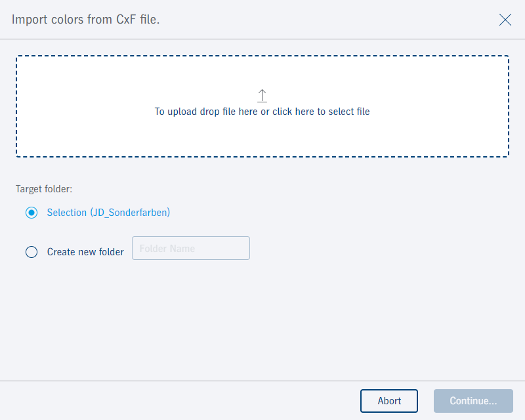Close the Import colors dialog
This screenshot has height=420, width=525.
pyautogui.click(x=505, y=20)
